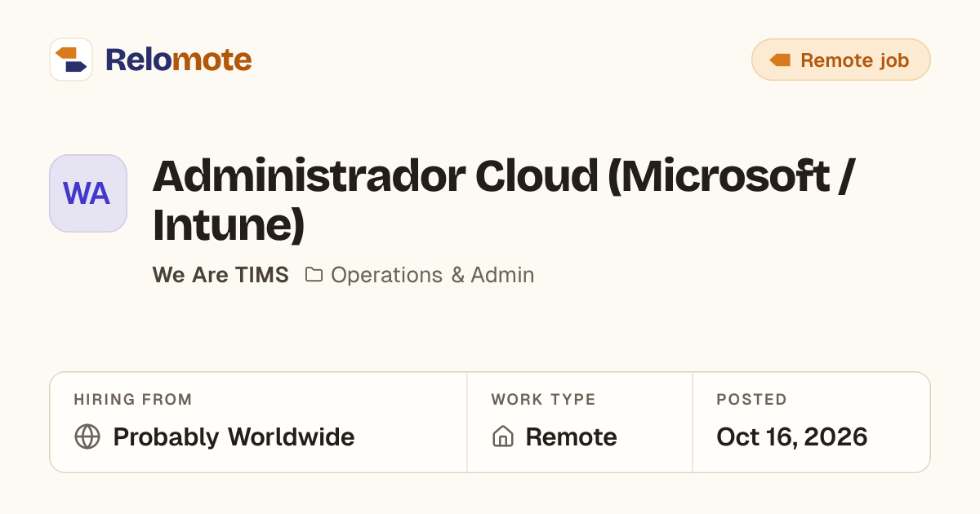Screen dimensions: 980x514
Task: Select the Oct 16, 2026 date
Action: [792, 436]
